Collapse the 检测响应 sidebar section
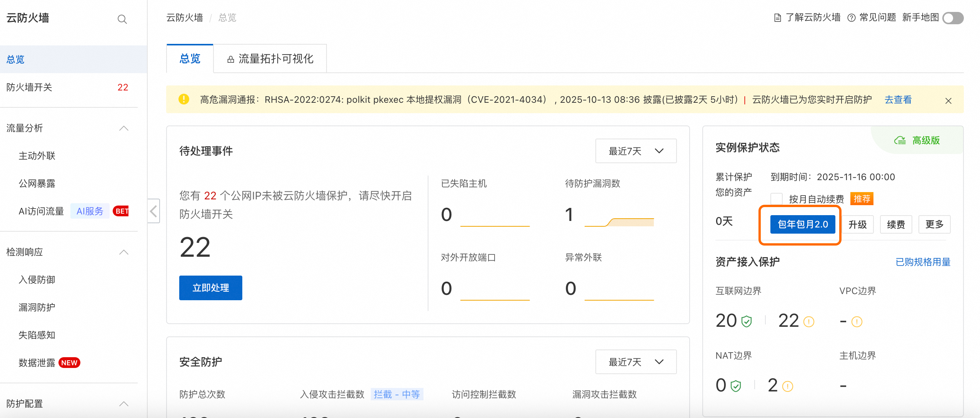The width and height of the screenshot is (980, 418). tap(123, 252)
